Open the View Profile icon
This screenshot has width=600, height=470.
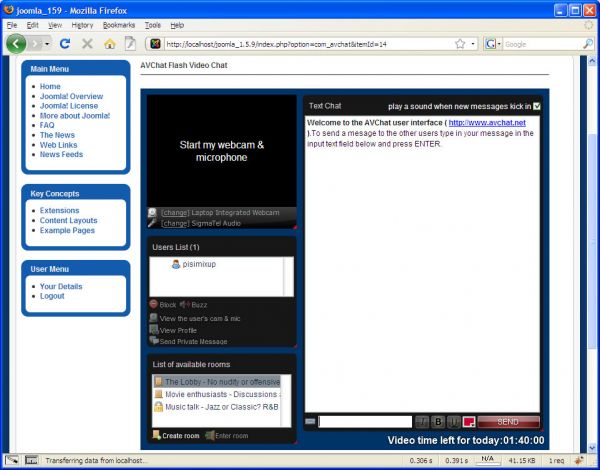pos(153,329)
